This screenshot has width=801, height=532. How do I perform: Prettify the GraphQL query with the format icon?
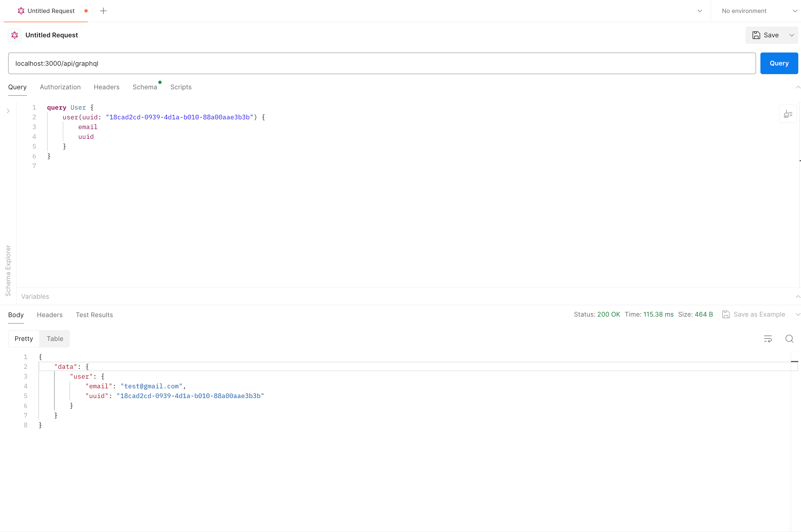(x=788, y=114)
